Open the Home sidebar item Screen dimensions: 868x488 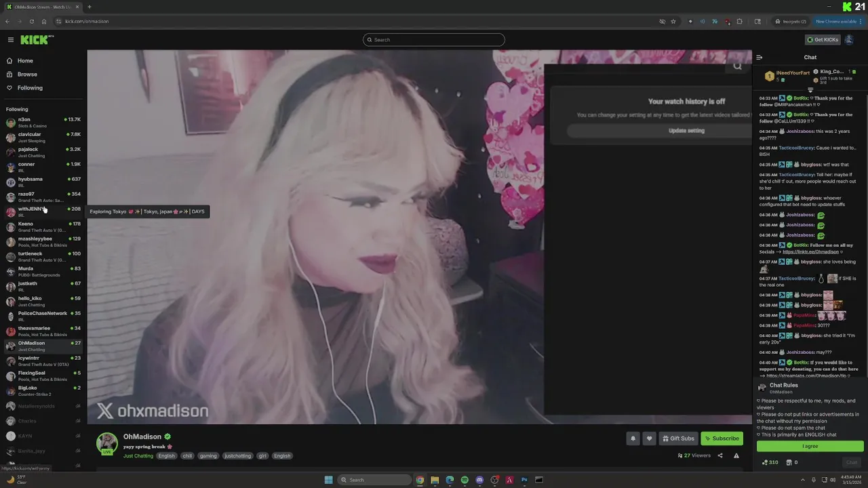tap(24, 60)
